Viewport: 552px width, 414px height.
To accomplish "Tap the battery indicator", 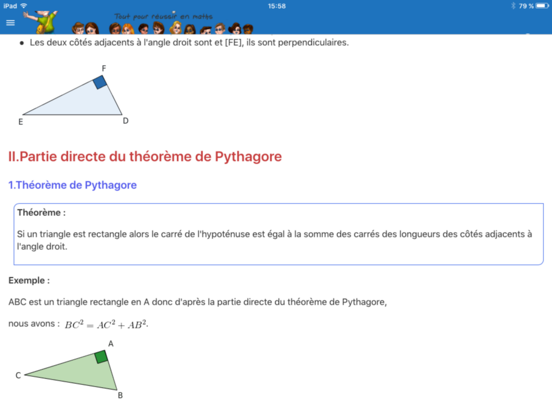I will click(542, 6).
